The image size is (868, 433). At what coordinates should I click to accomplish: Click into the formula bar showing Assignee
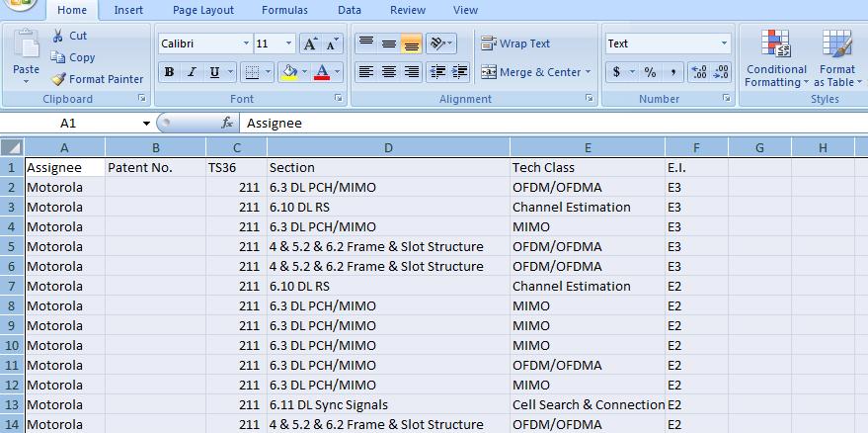[554, 124]
